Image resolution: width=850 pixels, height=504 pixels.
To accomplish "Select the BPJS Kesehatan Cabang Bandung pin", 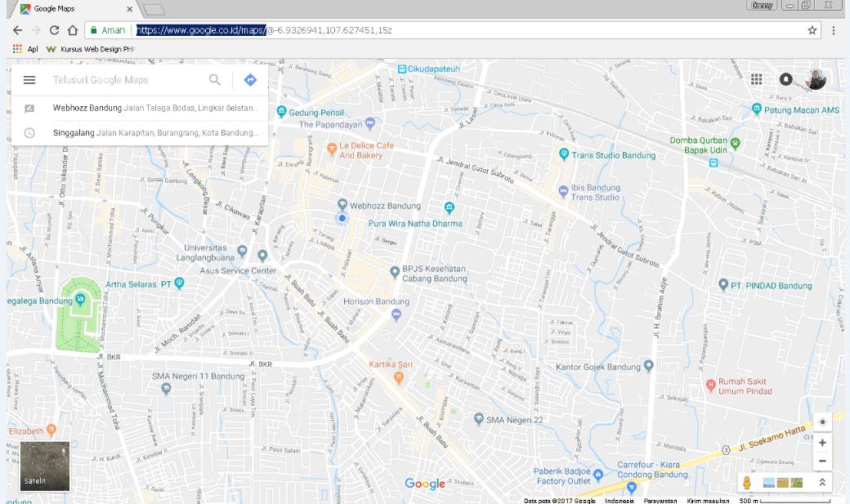I will click(395, 271).
